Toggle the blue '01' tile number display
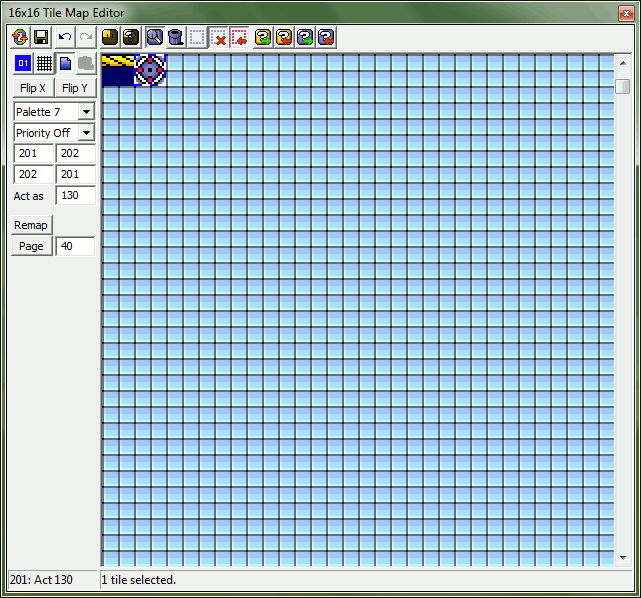 coord(23,63)
